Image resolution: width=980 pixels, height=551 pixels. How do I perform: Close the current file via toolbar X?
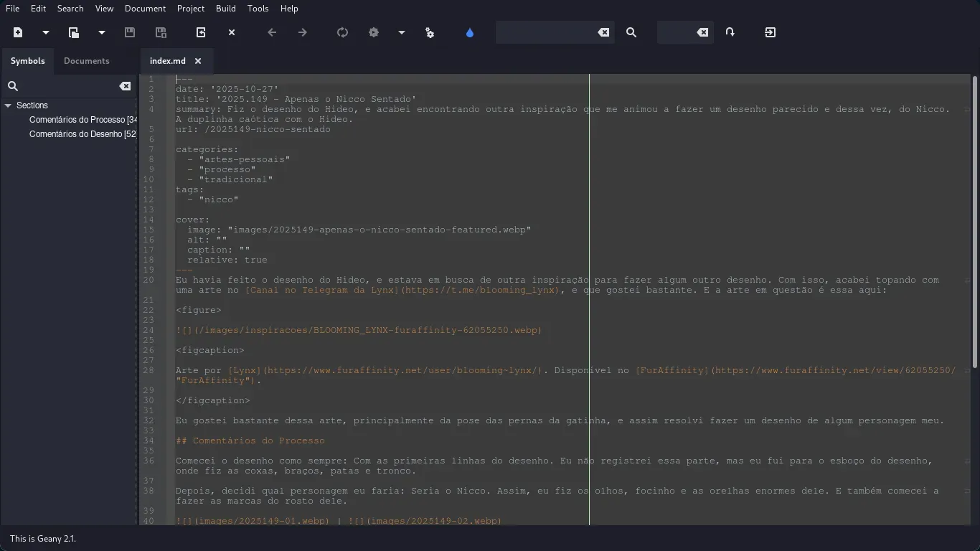(232, 32)
